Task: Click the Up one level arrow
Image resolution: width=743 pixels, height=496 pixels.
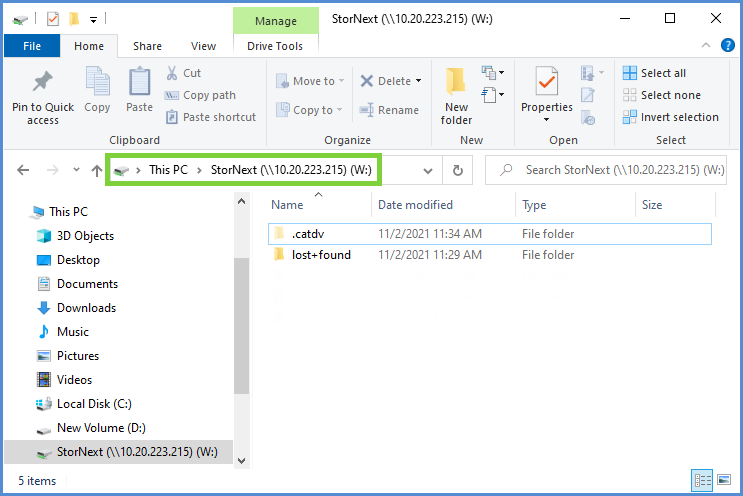Action: pyautogui.click(x=97, y=171)
